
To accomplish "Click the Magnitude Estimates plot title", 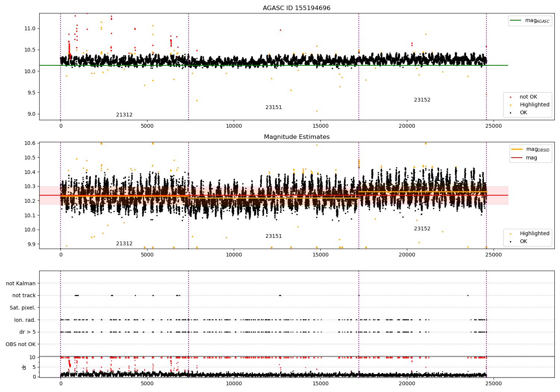I will 296,137.
